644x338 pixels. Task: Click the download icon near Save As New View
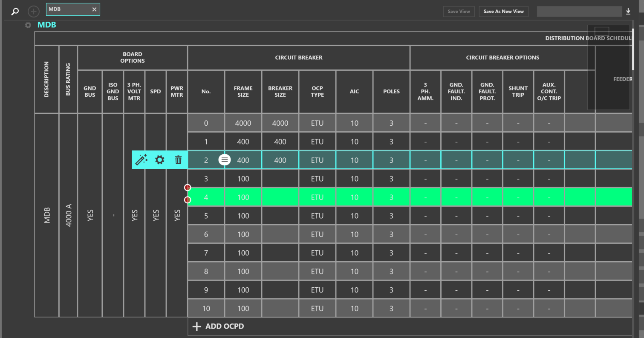(628, 11)
